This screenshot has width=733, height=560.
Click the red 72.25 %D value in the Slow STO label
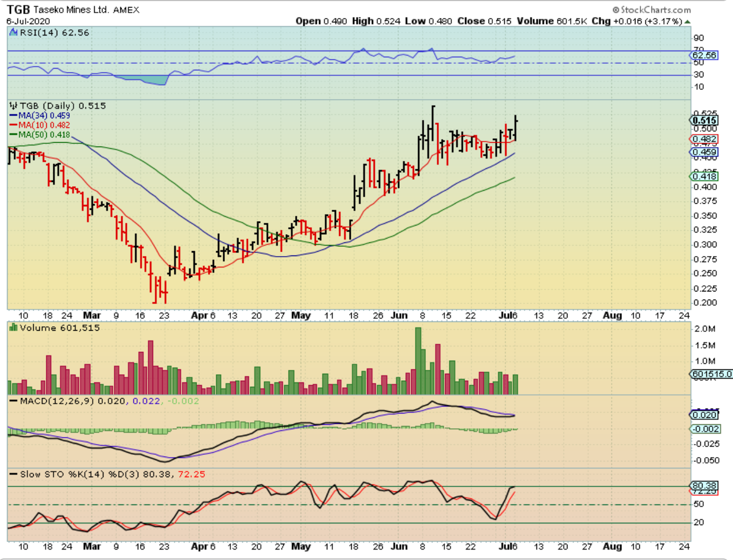point(192,474)
